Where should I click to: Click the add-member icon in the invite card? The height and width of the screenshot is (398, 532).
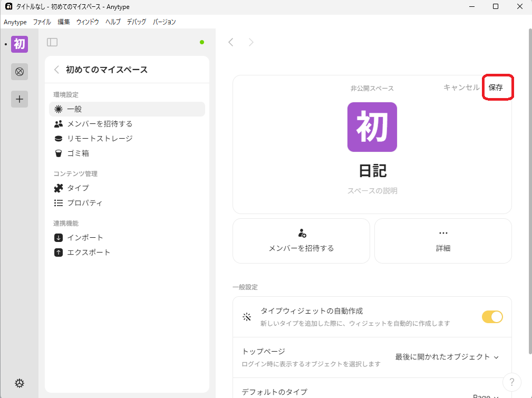302,233
